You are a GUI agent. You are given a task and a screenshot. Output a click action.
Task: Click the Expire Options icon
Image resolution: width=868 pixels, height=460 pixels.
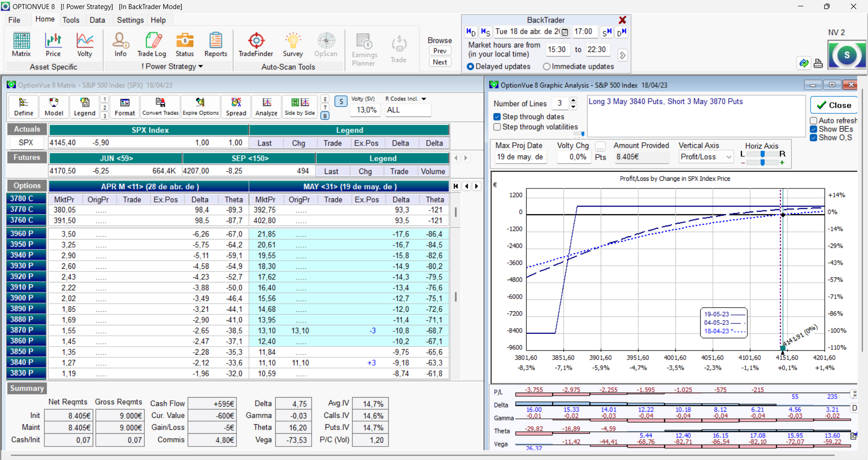point(200,107)
